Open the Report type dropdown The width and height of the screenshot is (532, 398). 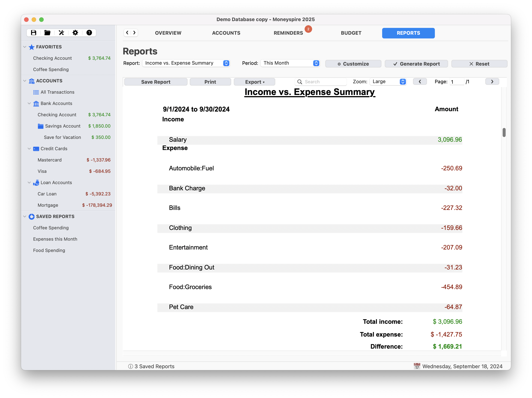point(186,63)
